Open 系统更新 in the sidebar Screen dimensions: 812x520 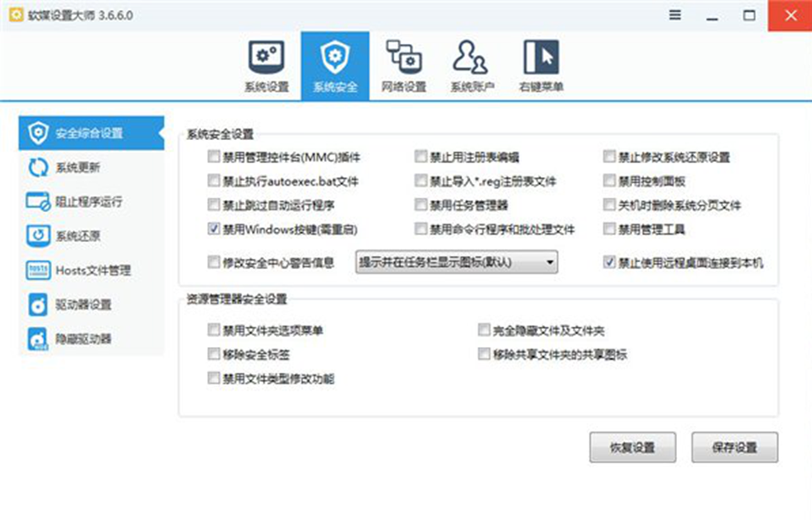(76, 167)
